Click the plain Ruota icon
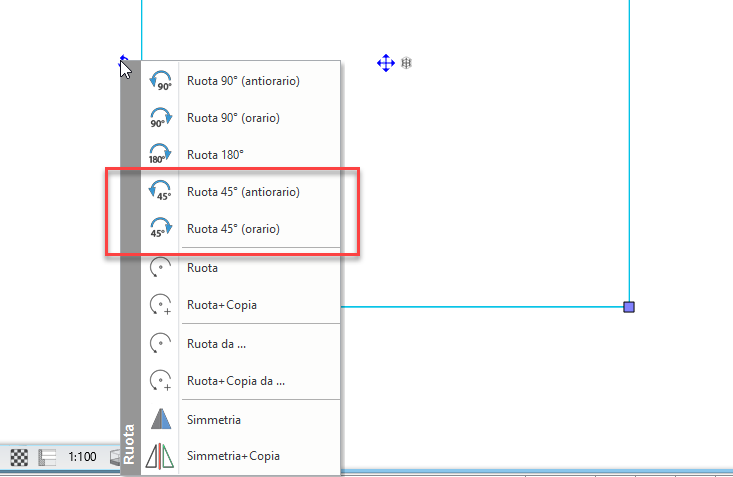The height and width of the screenshot is (477, 733). coord(160,267)
